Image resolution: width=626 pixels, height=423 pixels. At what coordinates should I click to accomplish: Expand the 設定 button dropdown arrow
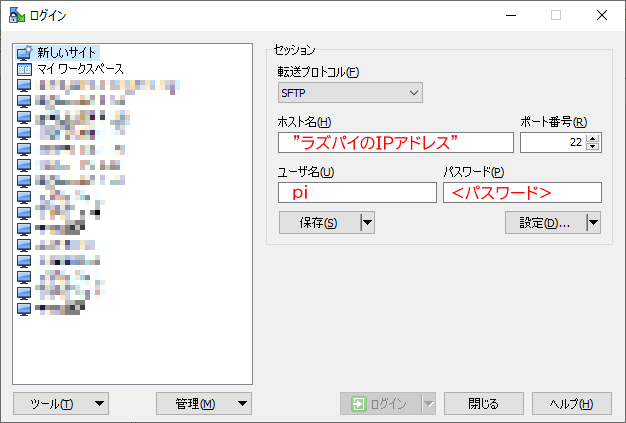click(593, 222)
